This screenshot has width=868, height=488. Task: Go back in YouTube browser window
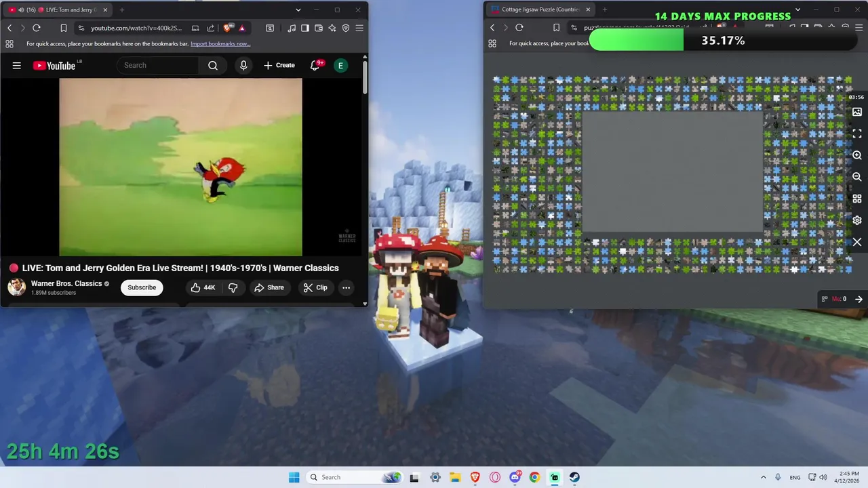pyautogui.click(x=9, y=28)
